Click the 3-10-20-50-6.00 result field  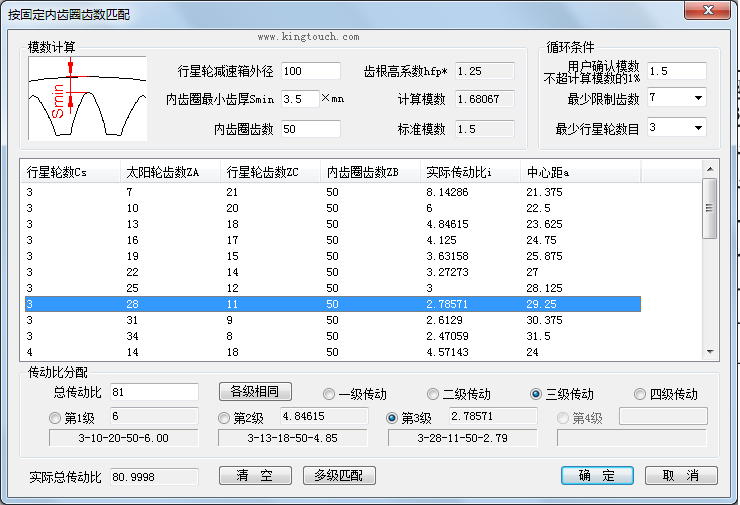pyautogui.click(x=124, y=438)
